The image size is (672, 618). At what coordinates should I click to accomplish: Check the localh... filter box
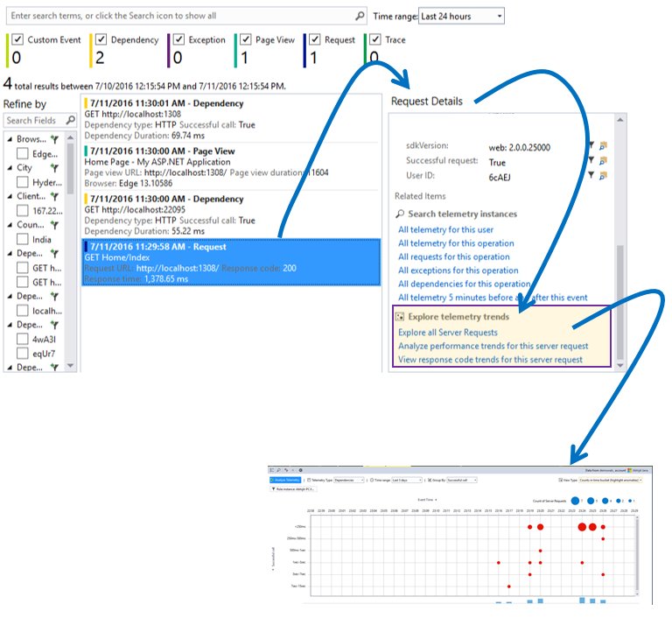[22, 311]
